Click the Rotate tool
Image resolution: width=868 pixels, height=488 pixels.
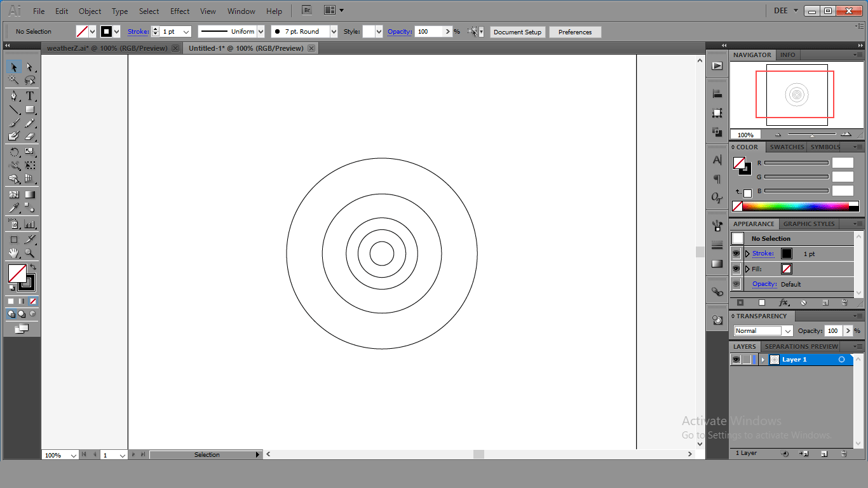pos(13,152)
